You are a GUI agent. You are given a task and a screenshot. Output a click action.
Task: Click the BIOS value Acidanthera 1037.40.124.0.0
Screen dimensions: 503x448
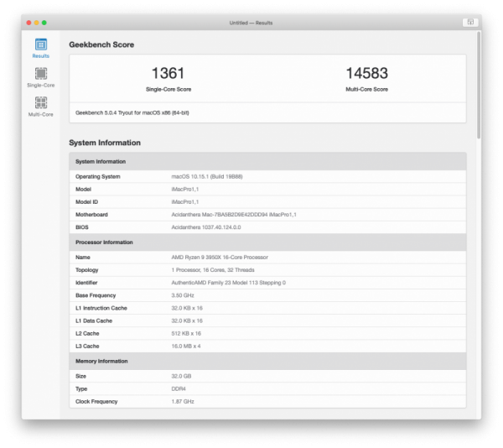click(206, 227)
